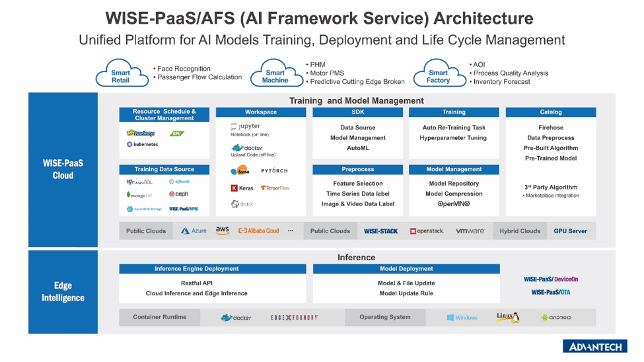Click the TensorFlow logo

(x=275, y=188)
